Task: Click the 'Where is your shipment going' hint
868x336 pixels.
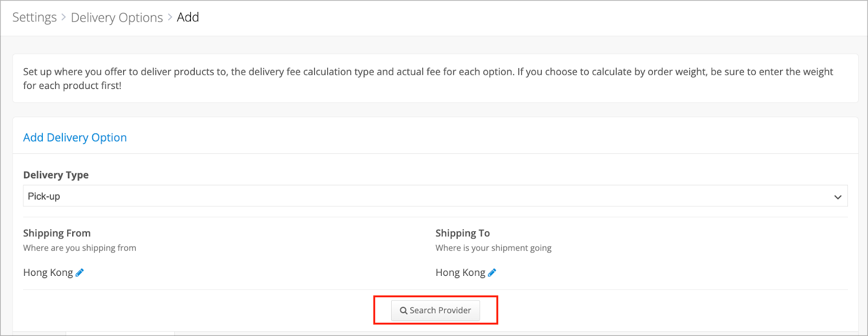Action: click(x=494, y=248)
